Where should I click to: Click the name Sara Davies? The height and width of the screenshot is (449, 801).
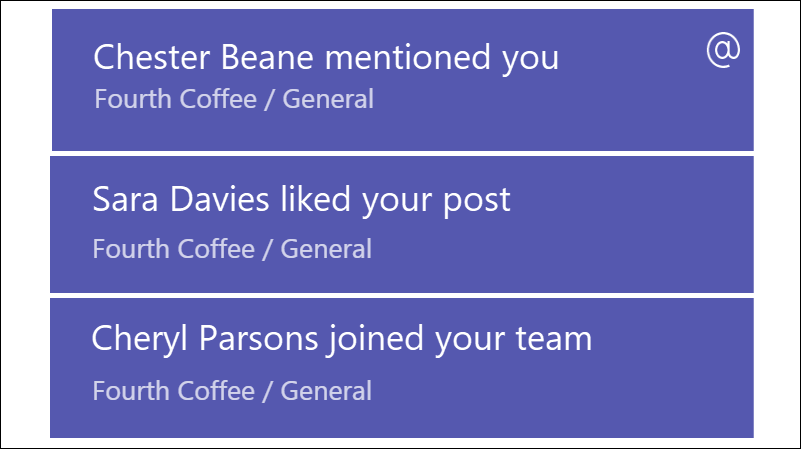point(181,199)
